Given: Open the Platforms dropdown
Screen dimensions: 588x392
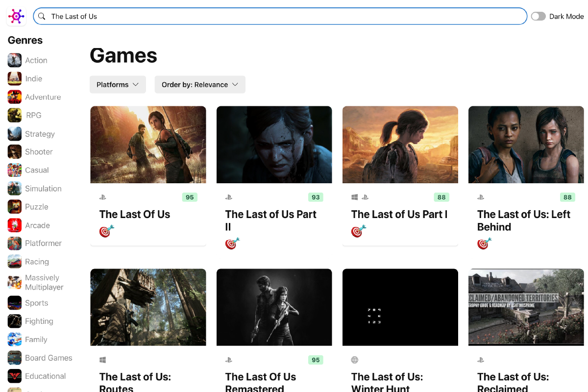Looking at the screenshot, I should click(118, 84).
